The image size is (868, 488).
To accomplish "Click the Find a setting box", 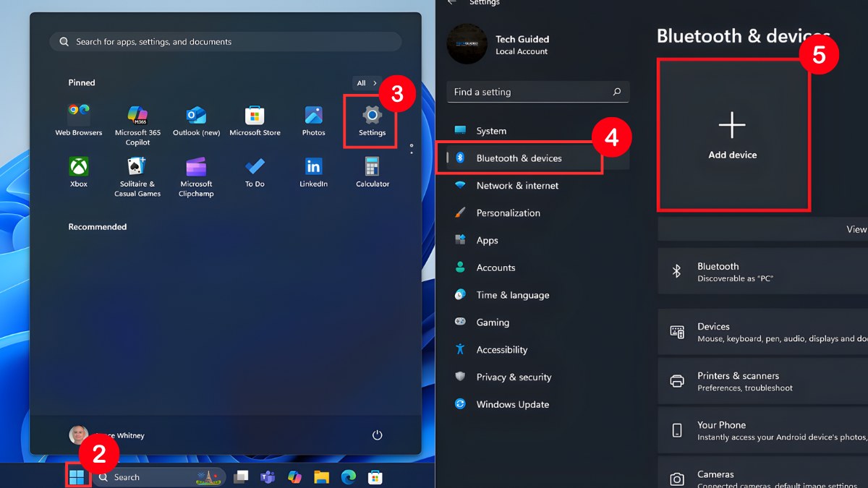I will [538, 92].
